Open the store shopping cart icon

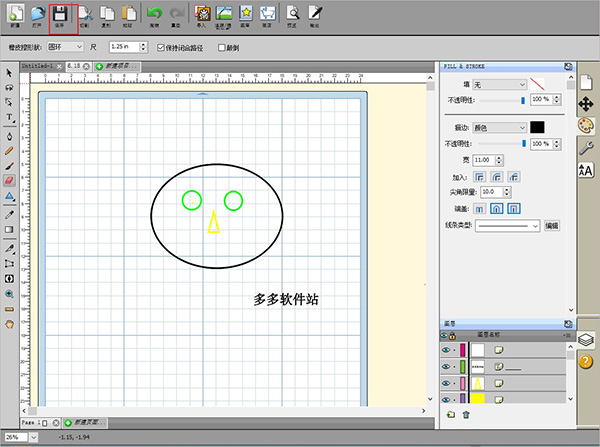click(x=267, y=14)
